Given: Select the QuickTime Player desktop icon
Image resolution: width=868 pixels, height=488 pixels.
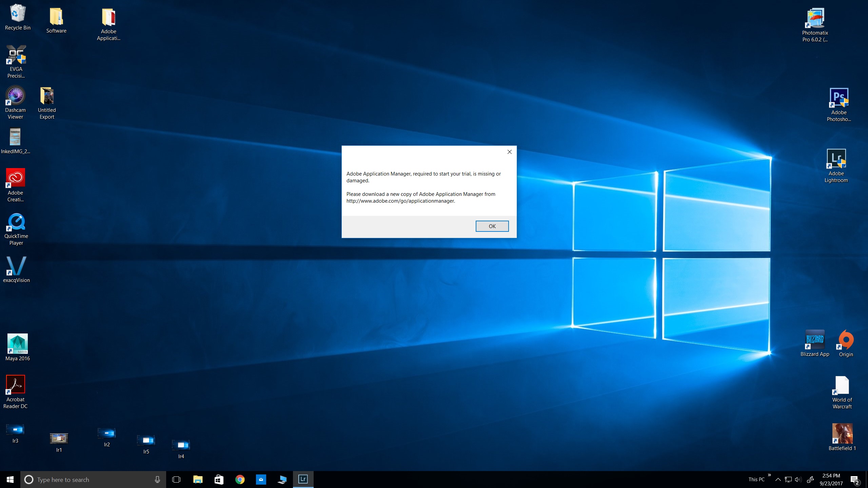Looking at the screenshot, I should point(16,222).
